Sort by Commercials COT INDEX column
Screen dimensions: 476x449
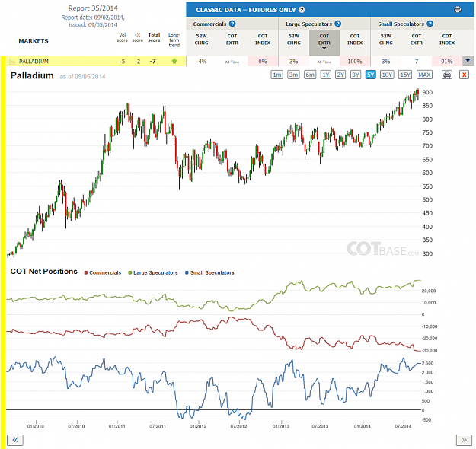tap(263, 40)
